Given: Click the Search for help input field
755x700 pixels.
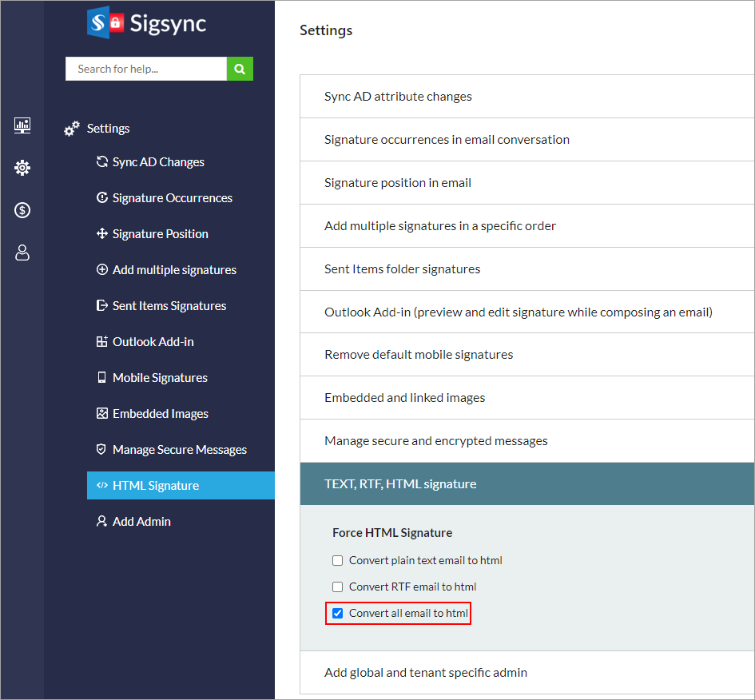Looking at the screenshot, I should 146,69.
